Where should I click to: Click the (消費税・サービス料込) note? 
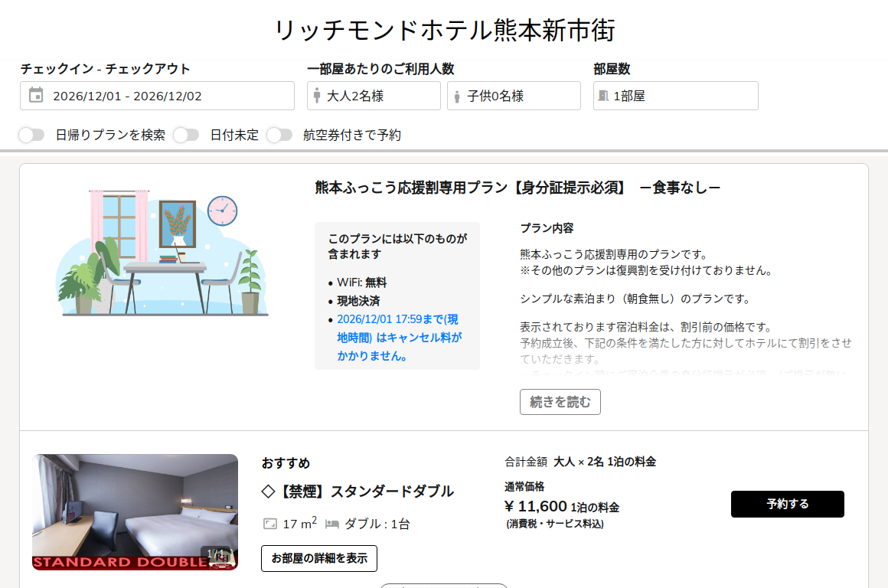pyautogui.click(x=555, y=524)
